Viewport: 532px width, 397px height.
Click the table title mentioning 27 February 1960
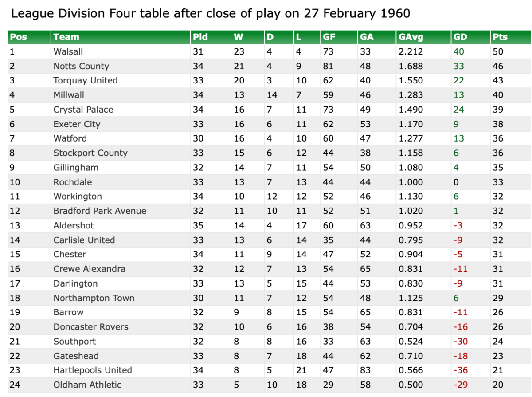tap(211, 14)
